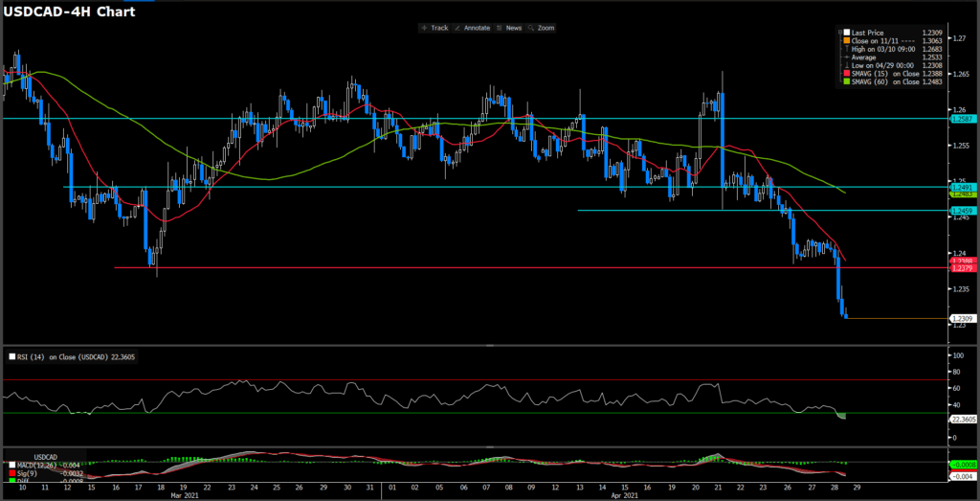Click the RSI axis label 100

(959, 355)
